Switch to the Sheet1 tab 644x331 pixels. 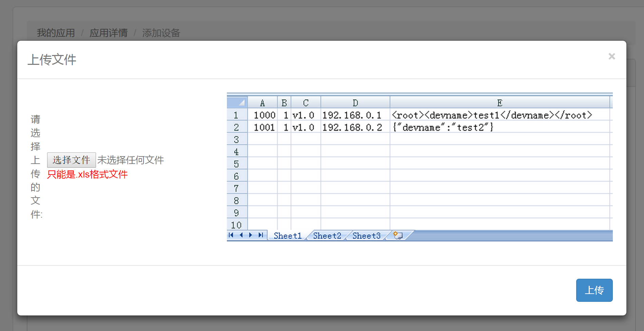pyautogui.click(x=287, y=236)
